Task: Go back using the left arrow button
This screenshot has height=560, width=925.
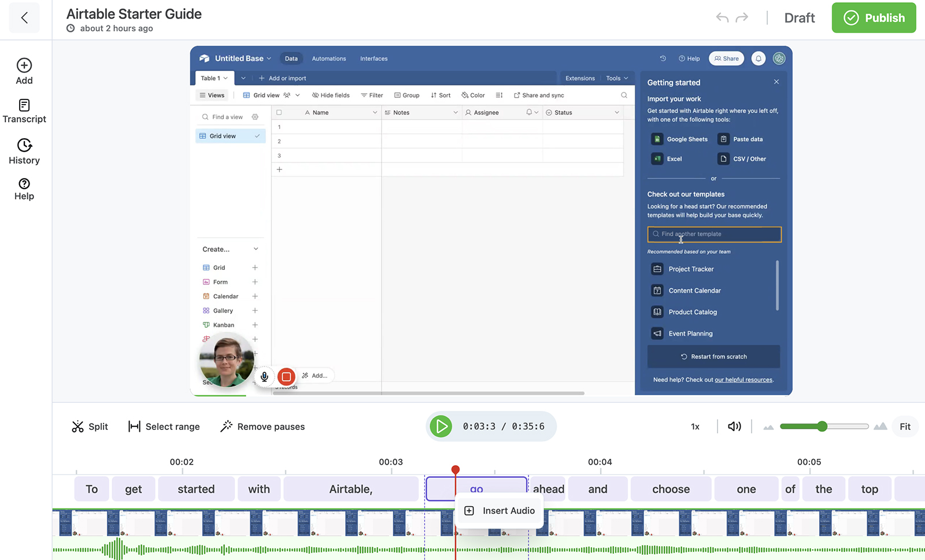Action: 24,18
